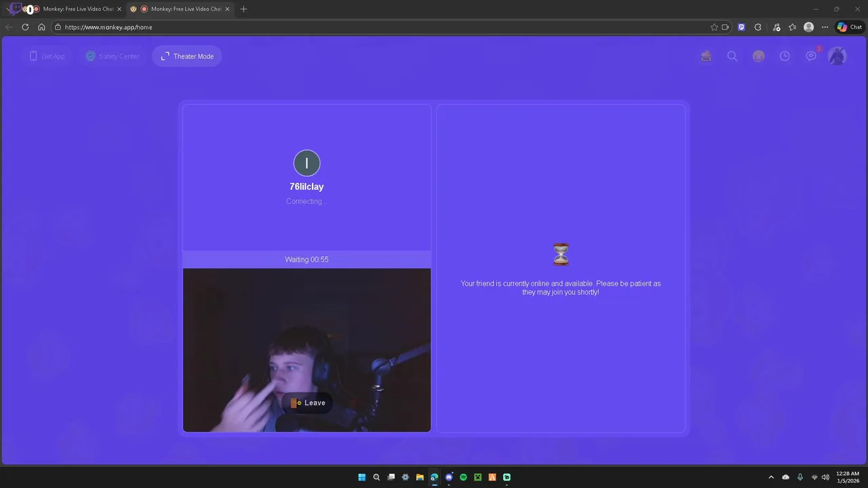Viewport: 868px width, 488px height.
Task: Add this page to favorites star
Action: click(714, 27)
